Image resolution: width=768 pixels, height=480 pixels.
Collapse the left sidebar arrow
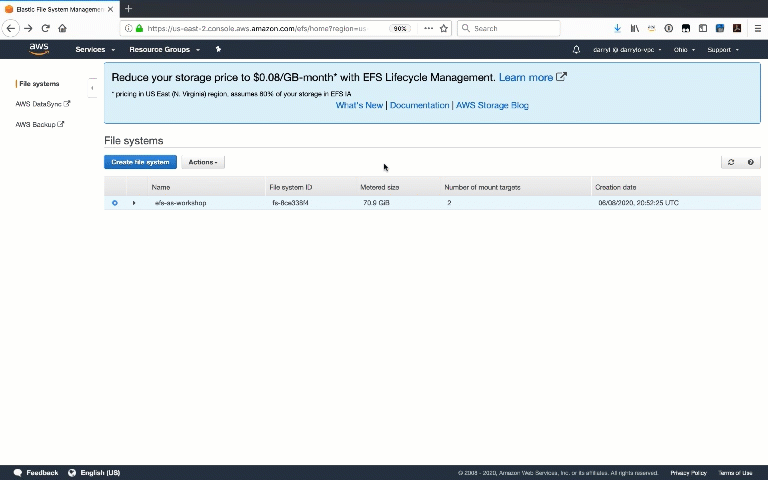(x=92, y=88)
